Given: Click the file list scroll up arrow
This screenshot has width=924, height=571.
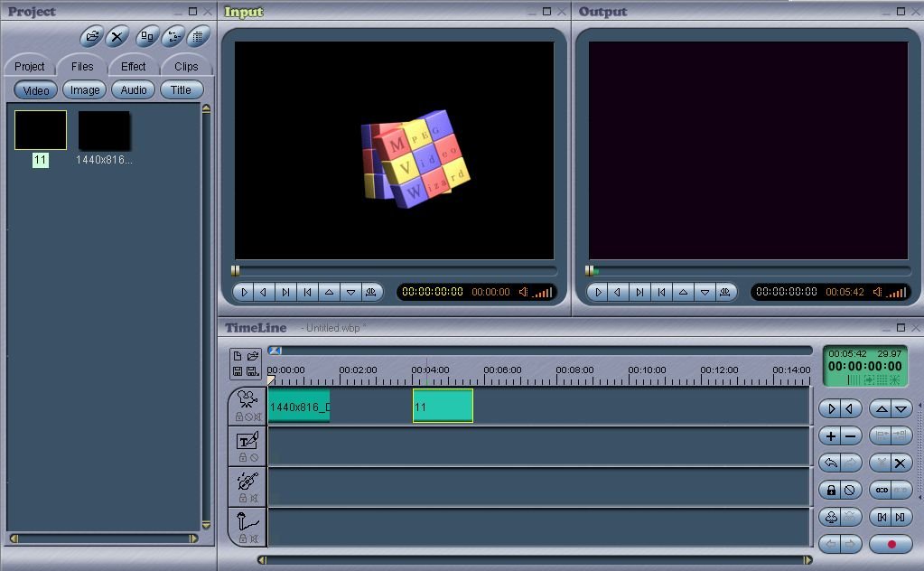Looking at the screenshot, I should pyautogui.click(x=206, y=109).
